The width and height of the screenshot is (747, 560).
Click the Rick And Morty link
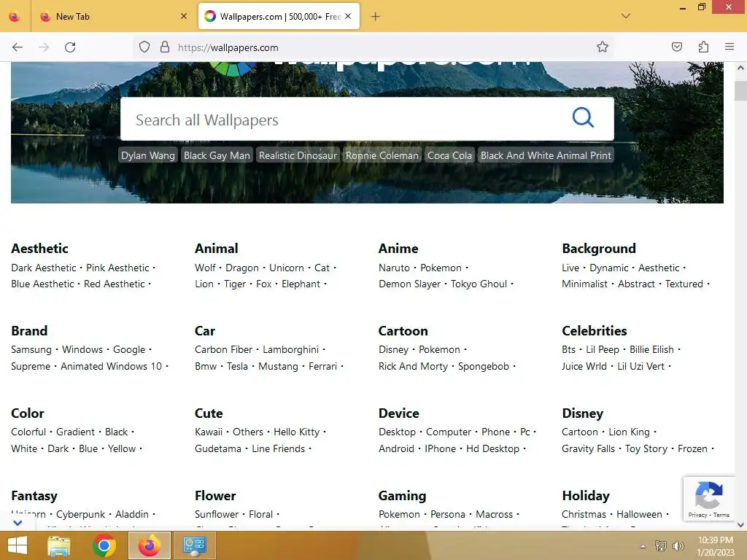(413, 366)
